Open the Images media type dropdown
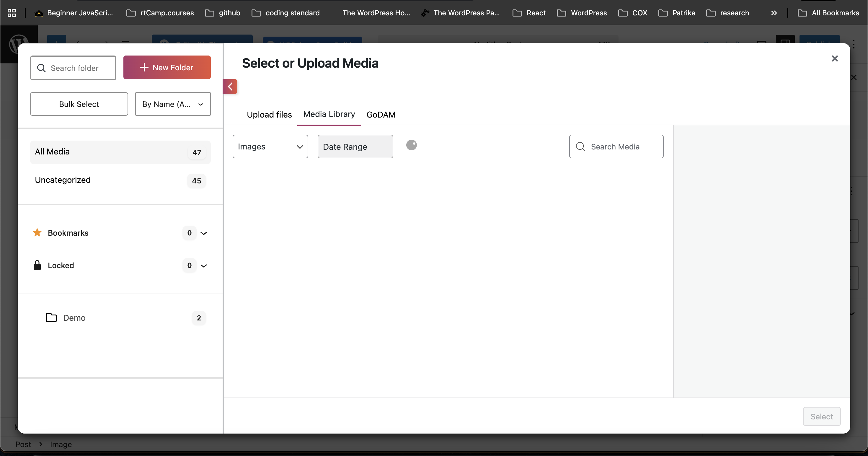 pos(270,146)
